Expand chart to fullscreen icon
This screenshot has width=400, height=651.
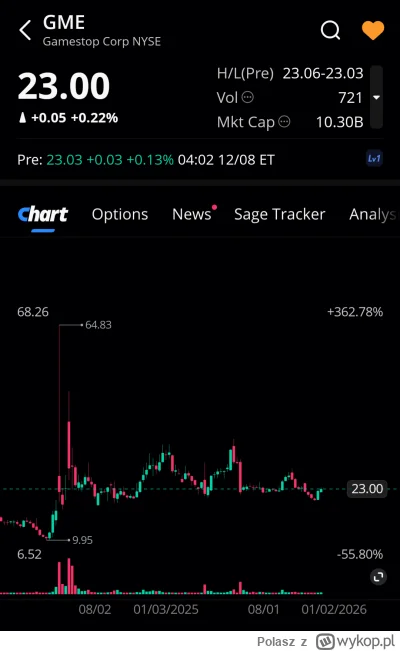[378, 577]
